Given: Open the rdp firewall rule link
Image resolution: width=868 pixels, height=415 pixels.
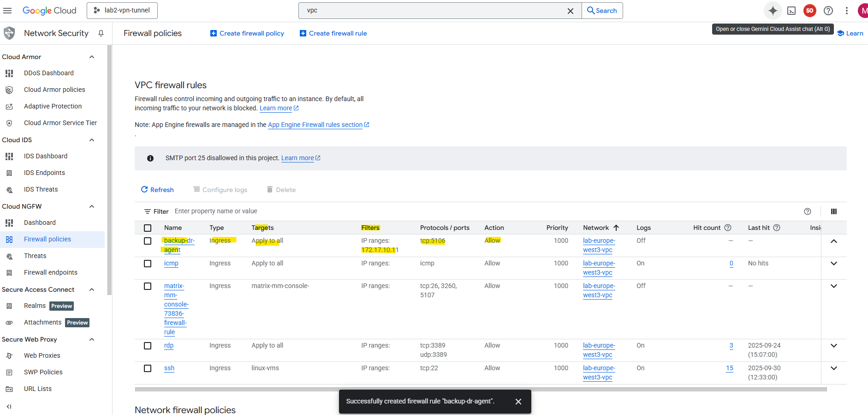Looking at the screenshot, I should click(x=169, y=346).
